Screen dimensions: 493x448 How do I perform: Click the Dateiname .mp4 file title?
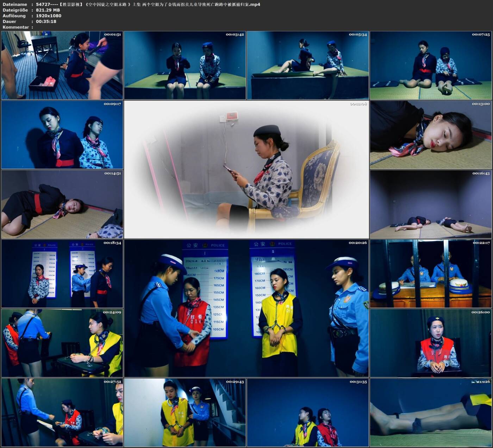pyautogui.click(x=148, y=4)
